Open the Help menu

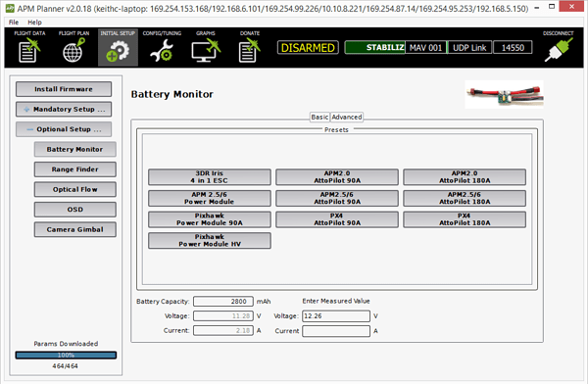[x=34, y=23]
